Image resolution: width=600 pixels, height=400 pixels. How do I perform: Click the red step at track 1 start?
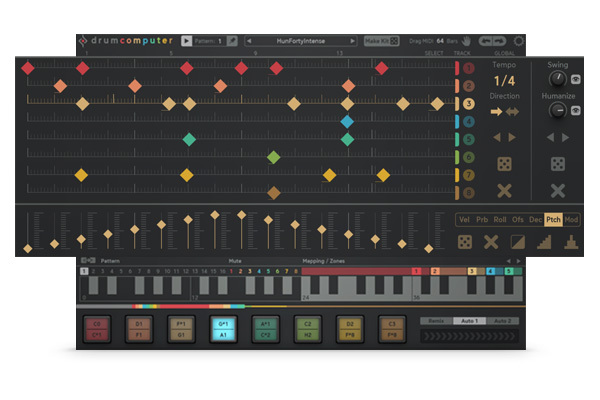click(28, 68)
